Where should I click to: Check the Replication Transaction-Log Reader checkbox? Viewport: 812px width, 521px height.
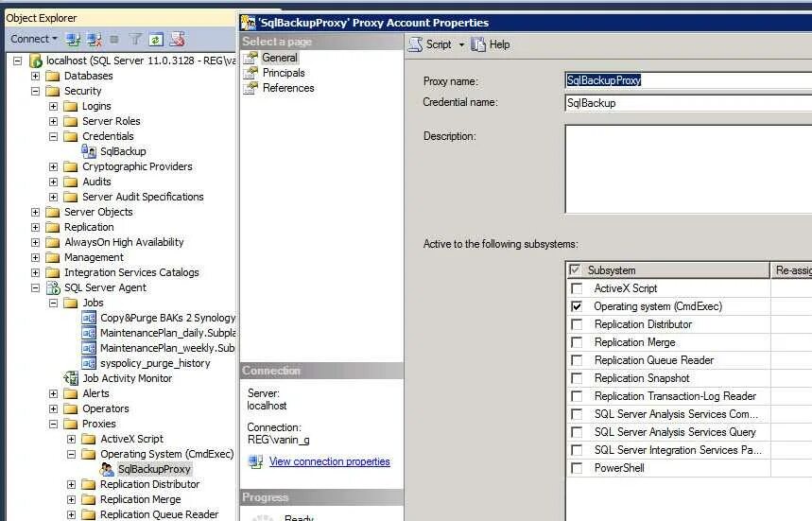pyautogui.click(x=577, y=396)
